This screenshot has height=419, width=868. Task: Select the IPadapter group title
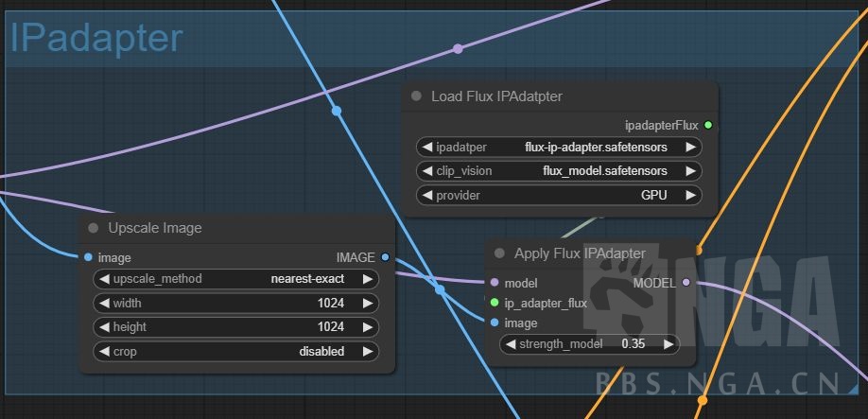click(96, 38)
